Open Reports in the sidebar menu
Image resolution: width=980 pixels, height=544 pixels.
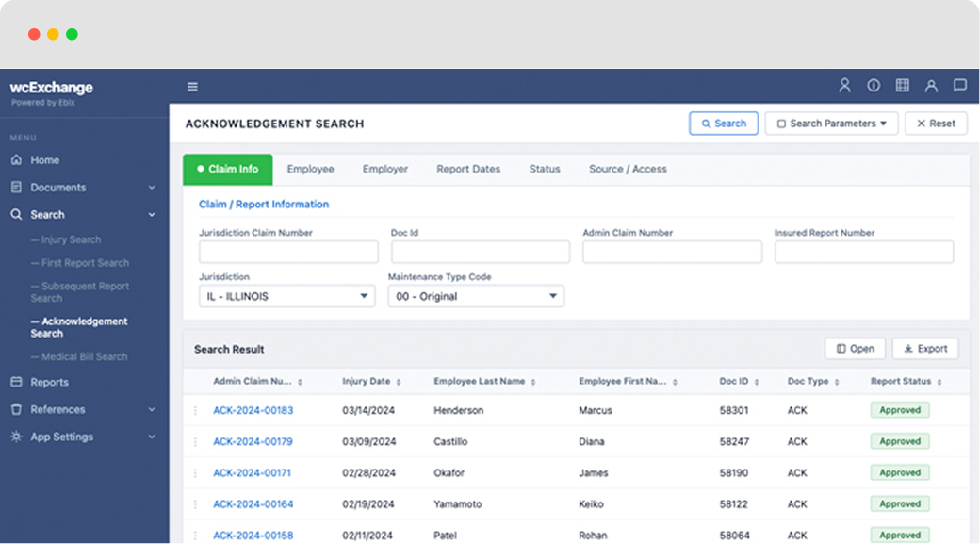point(49,382)
